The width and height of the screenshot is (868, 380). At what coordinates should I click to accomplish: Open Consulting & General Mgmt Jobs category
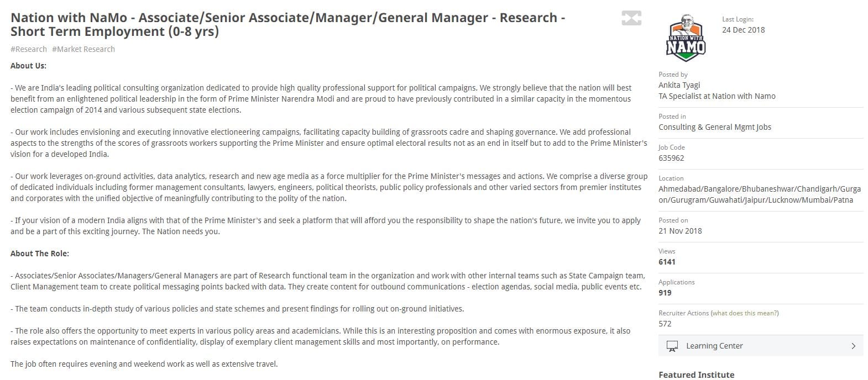point(714,127)
